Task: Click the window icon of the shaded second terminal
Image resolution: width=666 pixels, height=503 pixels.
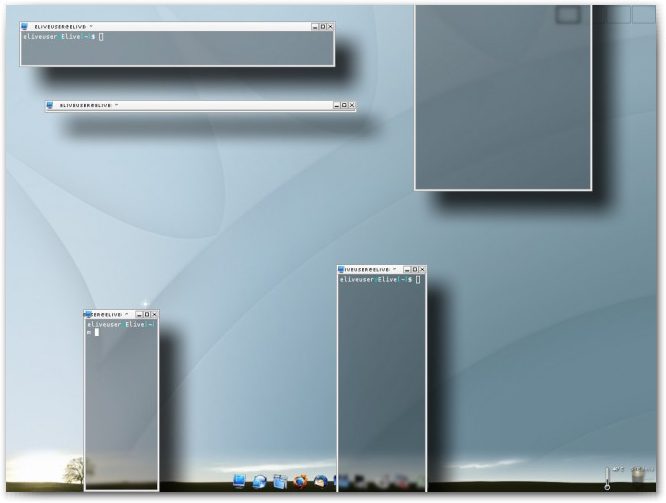Action: click(x=50, y=104)
